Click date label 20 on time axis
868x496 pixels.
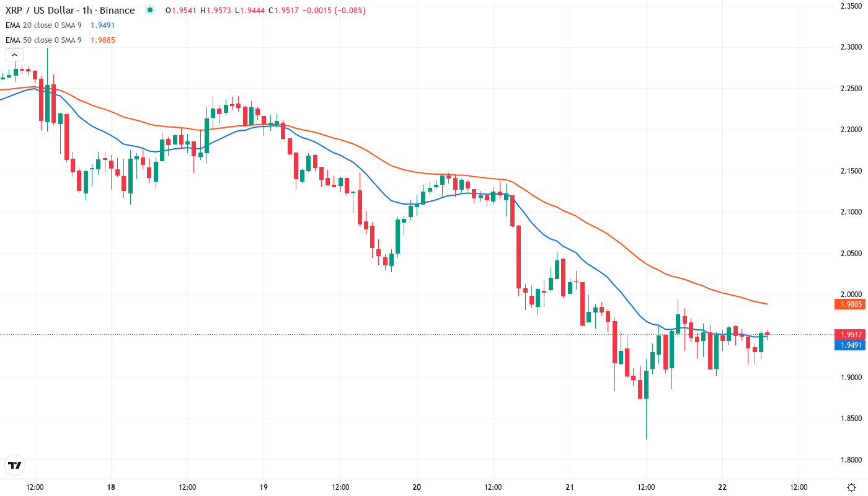pyautogui.click(x=417, y=487)
